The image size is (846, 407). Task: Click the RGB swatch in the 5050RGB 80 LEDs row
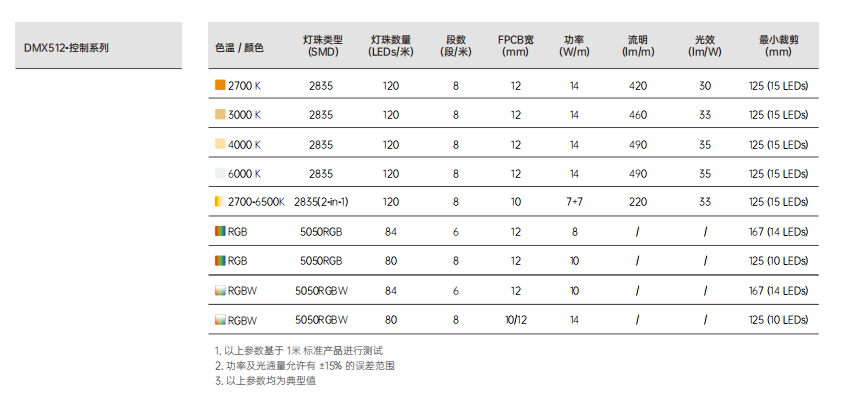(220, 261)
